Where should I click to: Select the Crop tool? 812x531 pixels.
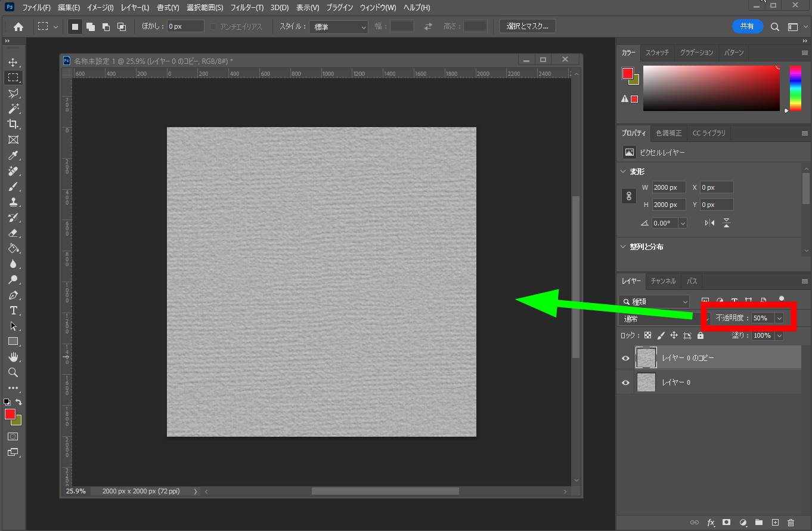click(x=13, y=124)
